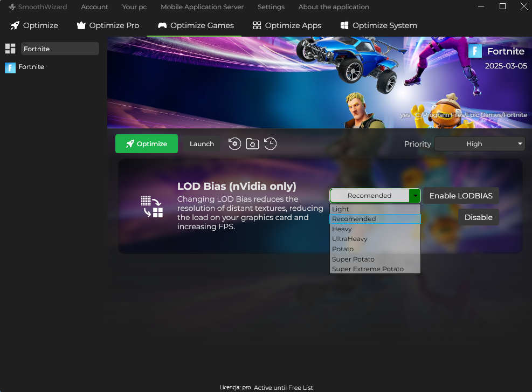Minimize the SmoothWizard window
The width and height of the screenshot is (532, 392).
click(x=481, y=6)
